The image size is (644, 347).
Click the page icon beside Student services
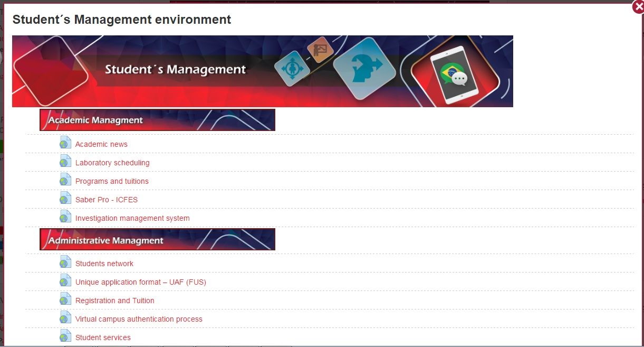pyautogui.click(x=65, y=336)
